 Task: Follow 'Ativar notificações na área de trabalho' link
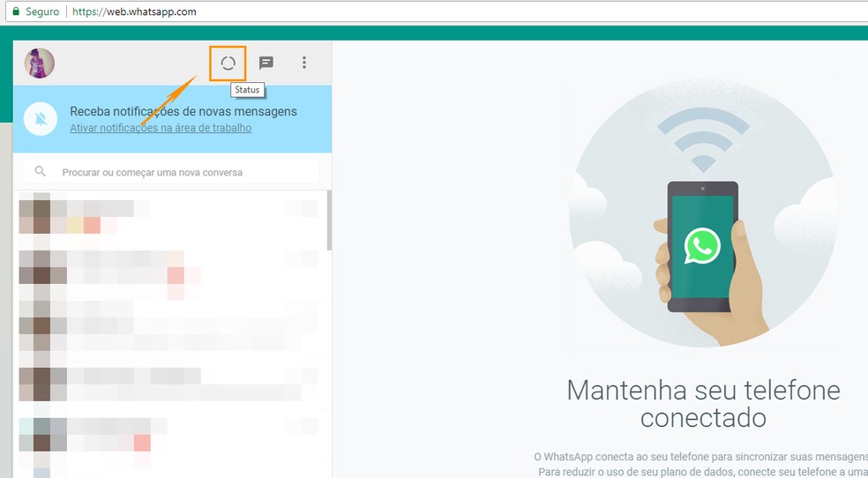(x=161, y=128)
